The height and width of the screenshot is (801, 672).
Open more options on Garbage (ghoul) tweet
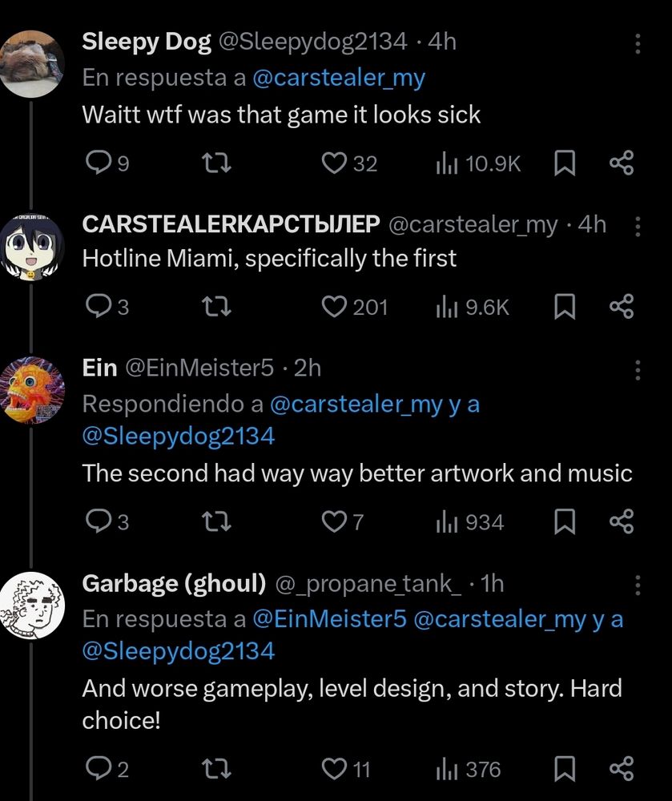pos(638,585)
